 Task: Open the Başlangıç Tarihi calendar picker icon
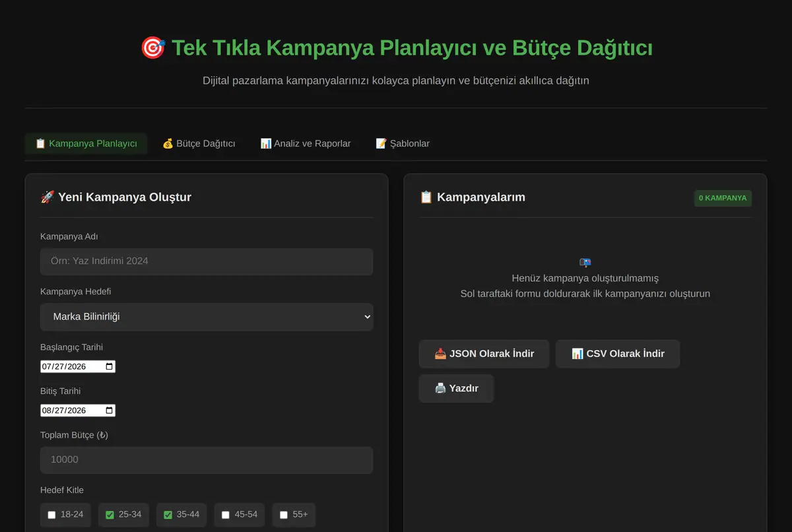(x=110, y=366)
